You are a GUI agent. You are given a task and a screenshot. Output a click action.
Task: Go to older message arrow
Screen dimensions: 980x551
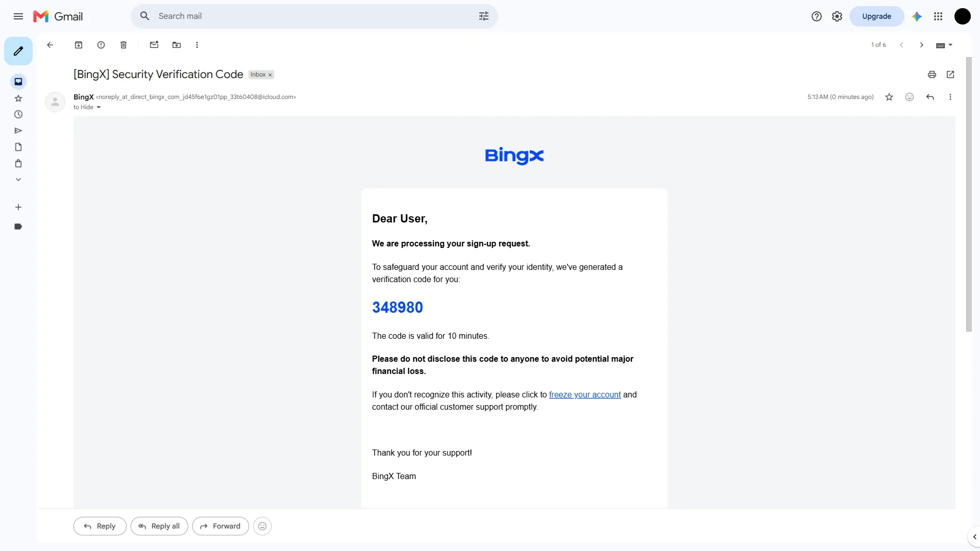click(x=922, y=45)
